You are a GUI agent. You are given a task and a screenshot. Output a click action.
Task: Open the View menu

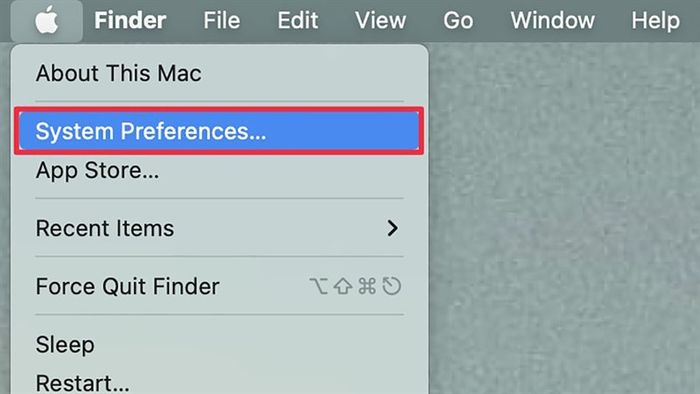click(380, 21)
